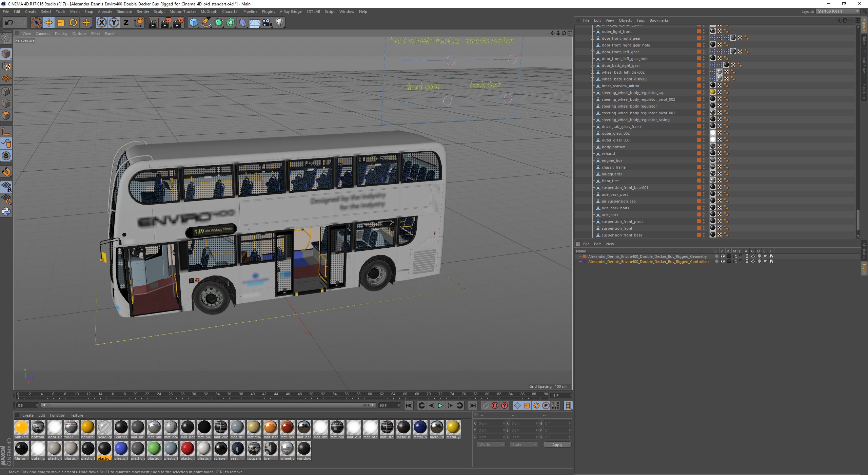Select the exhaust object in tree
The width and height of the screenshot is (868, 475).
click(608, 154)
